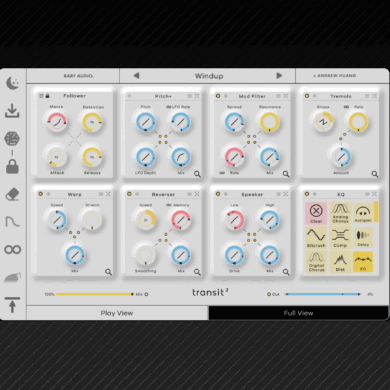
Task: Switch to the Full View tab
Action: point(298,313)
